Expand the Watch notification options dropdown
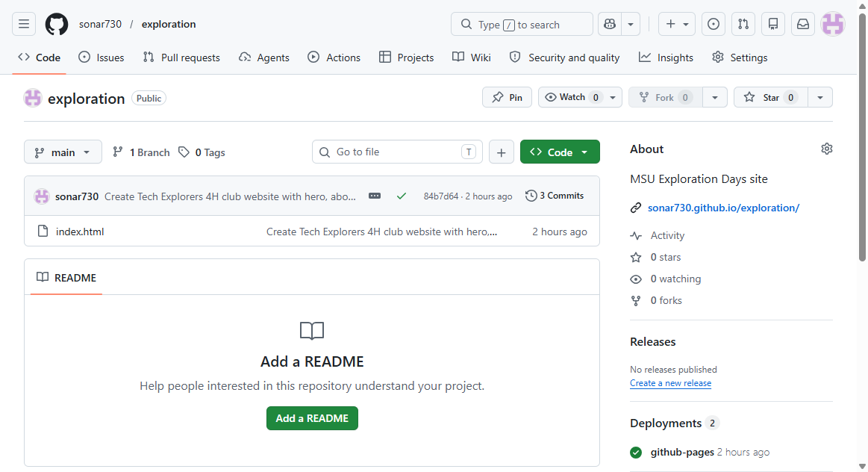This screenshot has width=868, height=472. coord(613,98)
